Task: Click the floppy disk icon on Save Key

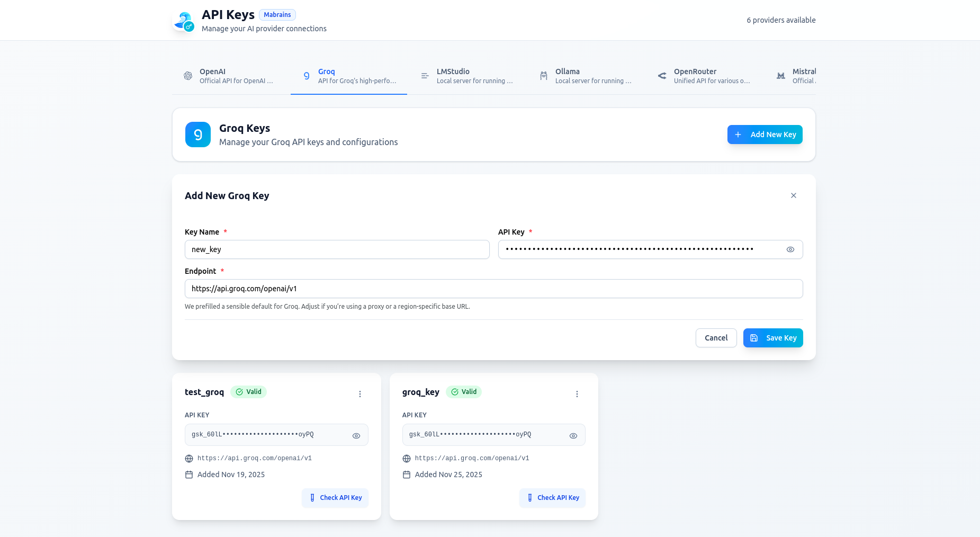Action: [x=754, y=337]
